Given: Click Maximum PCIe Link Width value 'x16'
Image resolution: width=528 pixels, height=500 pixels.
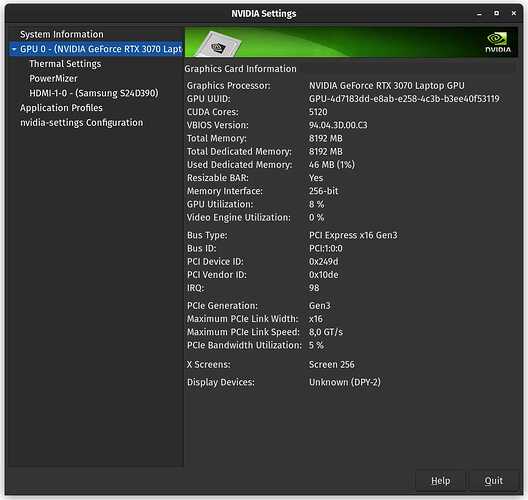Looking at the screenshot, I should (316, 319).
